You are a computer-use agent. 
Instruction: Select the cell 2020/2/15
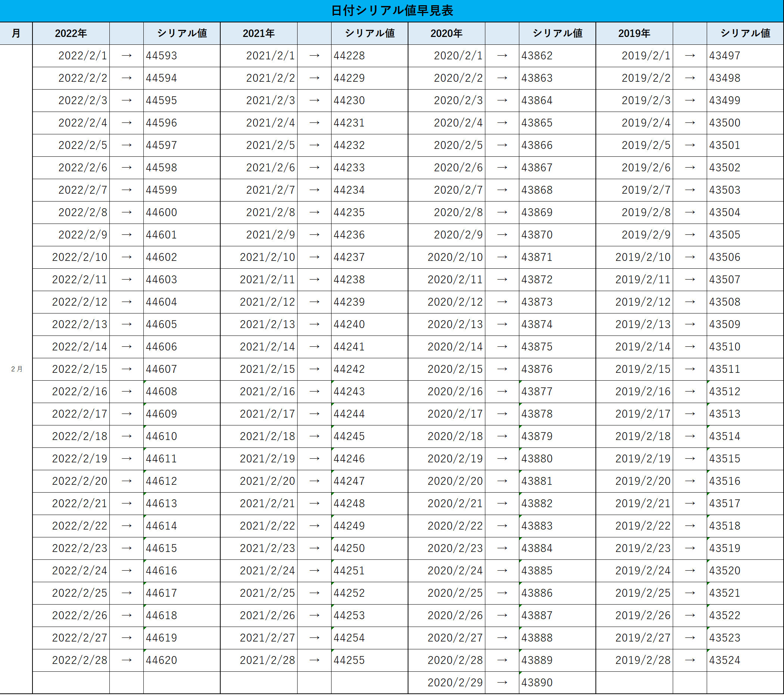tap(447, 369)
